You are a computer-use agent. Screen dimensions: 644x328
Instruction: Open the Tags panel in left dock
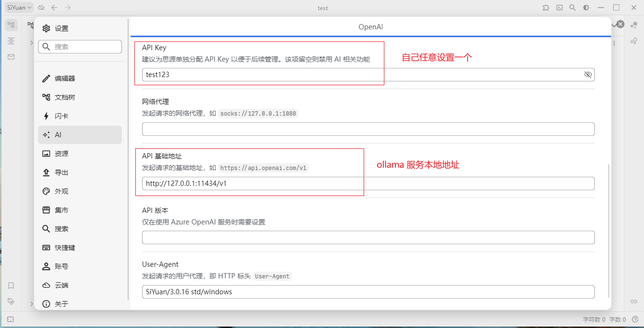coord(11,302)
